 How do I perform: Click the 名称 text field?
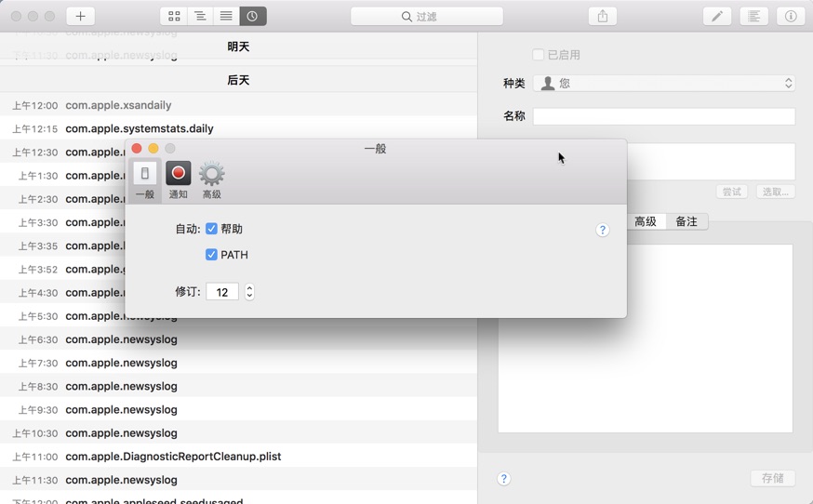click(x=664, y=116)
